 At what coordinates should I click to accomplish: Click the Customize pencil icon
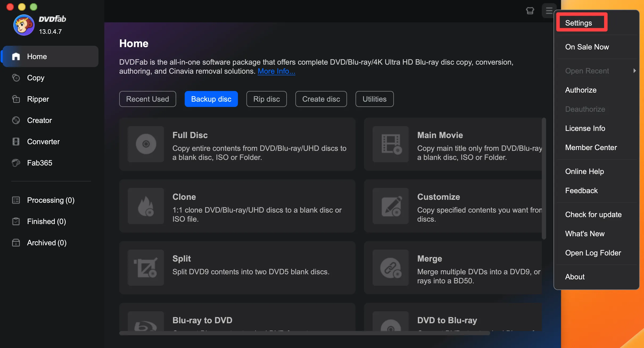click(x=391, y=206)
